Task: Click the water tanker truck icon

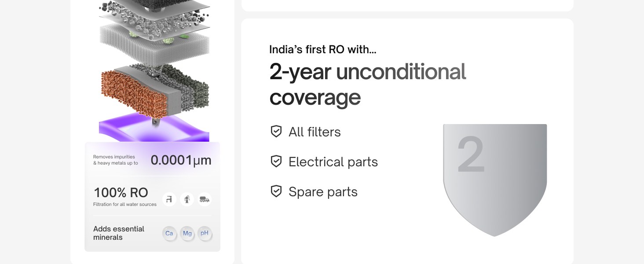Action: [205, 199]
